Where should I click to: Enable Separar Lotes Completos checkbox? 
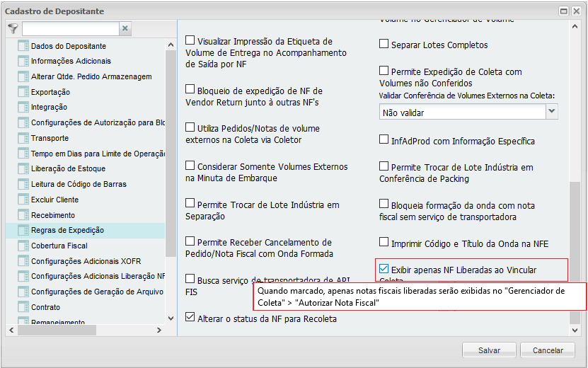(x=384, y=44)
